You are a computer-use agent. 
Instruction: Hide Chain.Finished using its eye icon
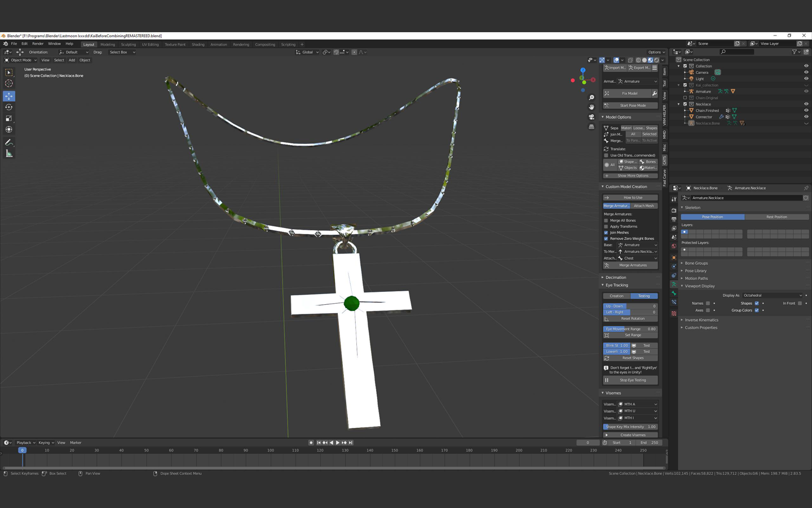(806, 111)
